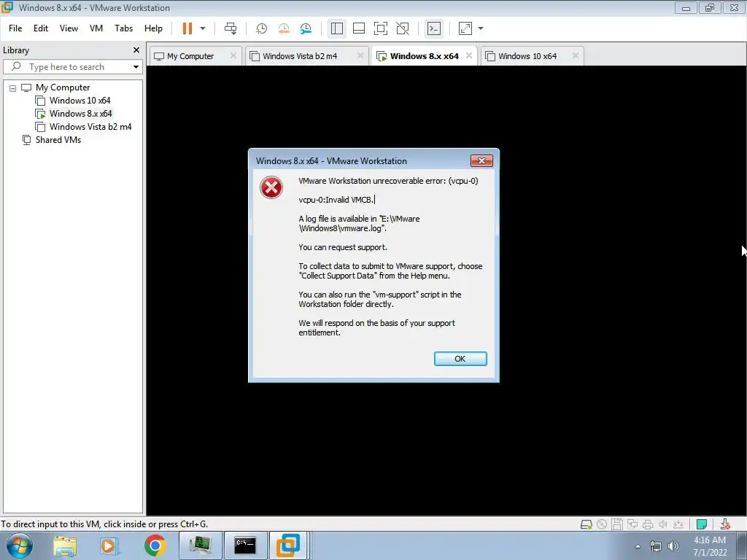Click the VMware Workstation taskbar button
This screenshot has height=560, width=747.
tap(289, 545)
